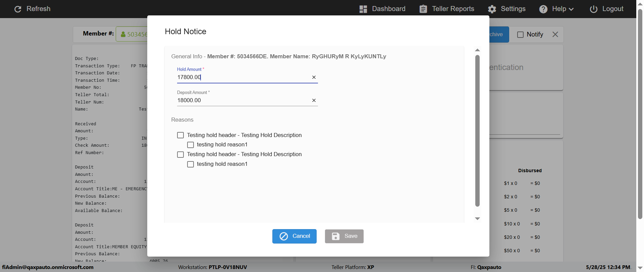This screenshot has height=272, width=644.
Task: Click into the Deposit Amount input
Action: click(241, 100)
